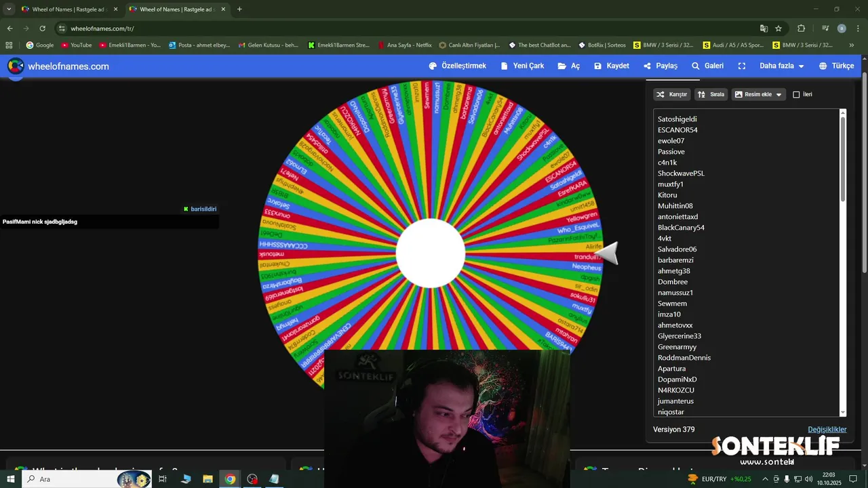Viewport: 868px width, 488px height.
Task: Save the wheel with Kaydet
Action: pyautogui.click(x=612, y=66)
